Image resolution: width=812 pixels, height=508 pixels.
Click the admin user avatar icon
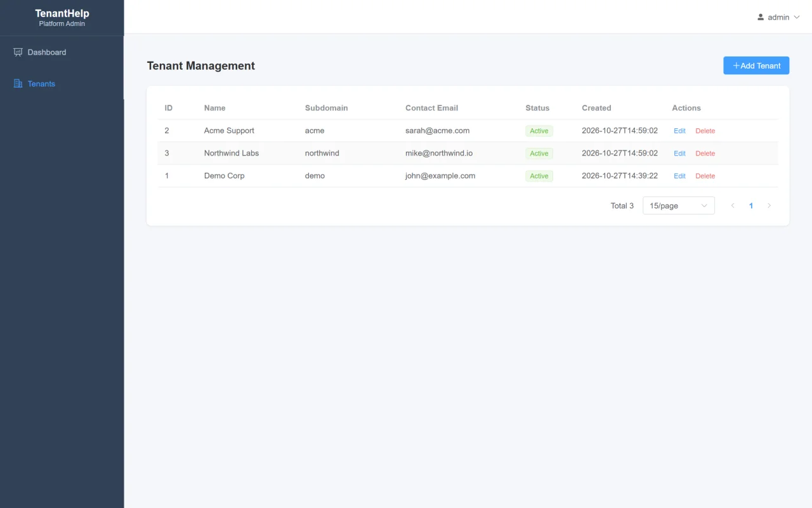(x=761, y=17)
